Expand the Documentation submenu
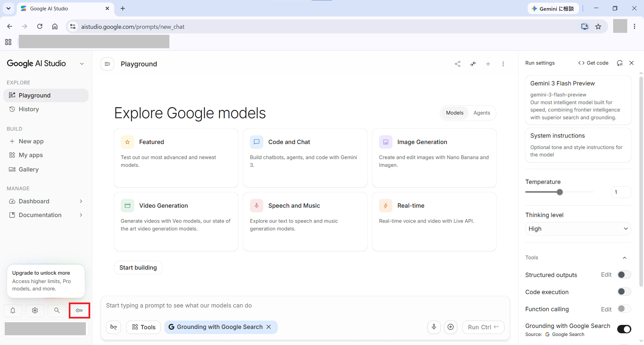This screenshot has height=345, width=644. tap(81, 215)
